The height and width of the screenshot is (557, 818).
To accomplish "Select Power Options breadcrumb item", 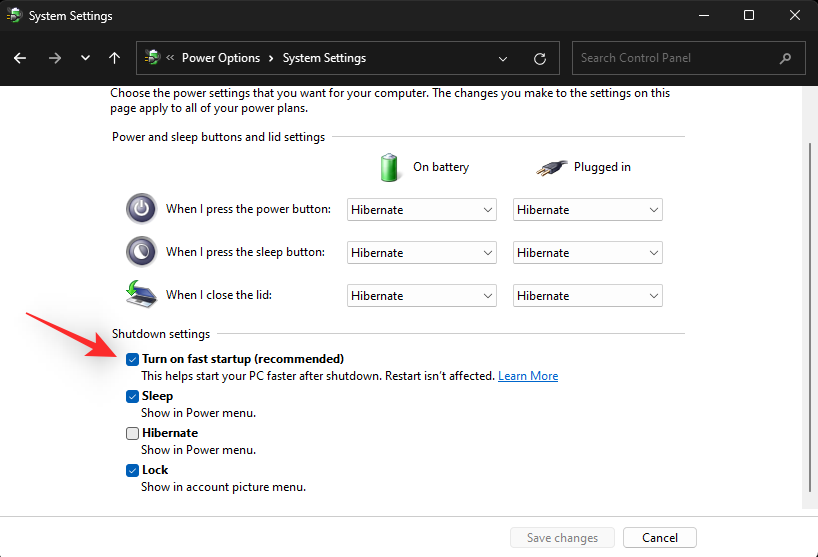I will point(220,58).
